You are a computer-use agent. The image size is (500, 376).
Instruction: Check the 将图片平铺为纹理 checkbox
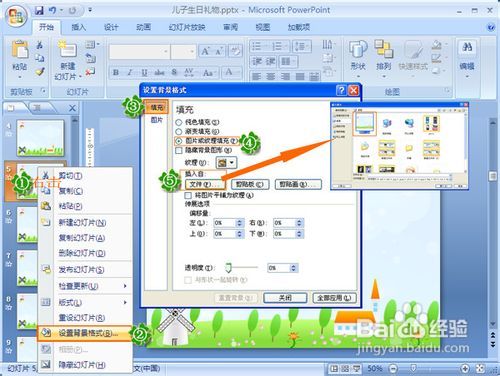[188, 195]
